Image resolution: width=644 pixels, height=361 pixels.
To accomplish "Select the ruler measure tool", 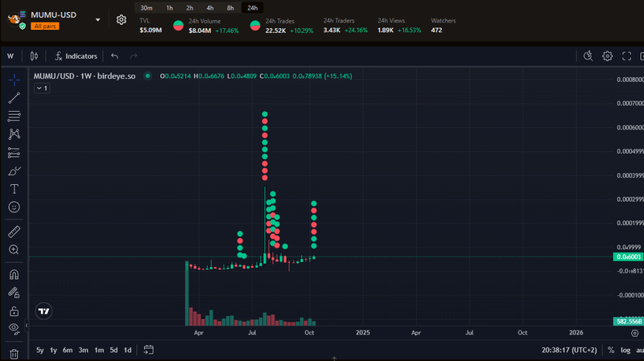I will 14,232.
